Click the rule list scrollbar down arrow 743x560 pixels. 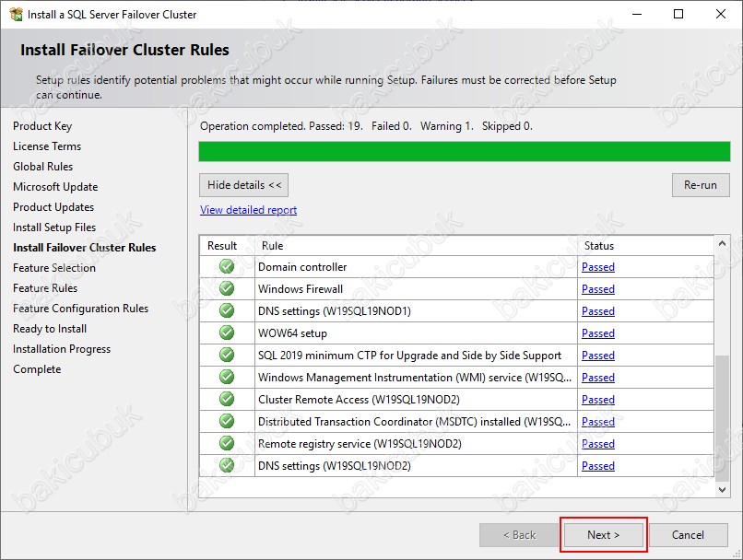coord(722,490)
